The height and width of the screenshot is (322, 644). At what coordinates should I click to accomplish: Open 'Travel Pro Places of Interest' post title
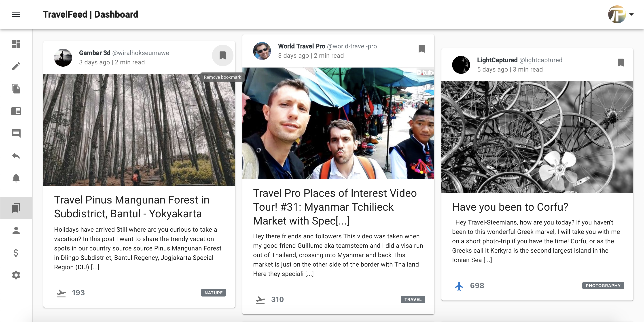pos(335,207)
